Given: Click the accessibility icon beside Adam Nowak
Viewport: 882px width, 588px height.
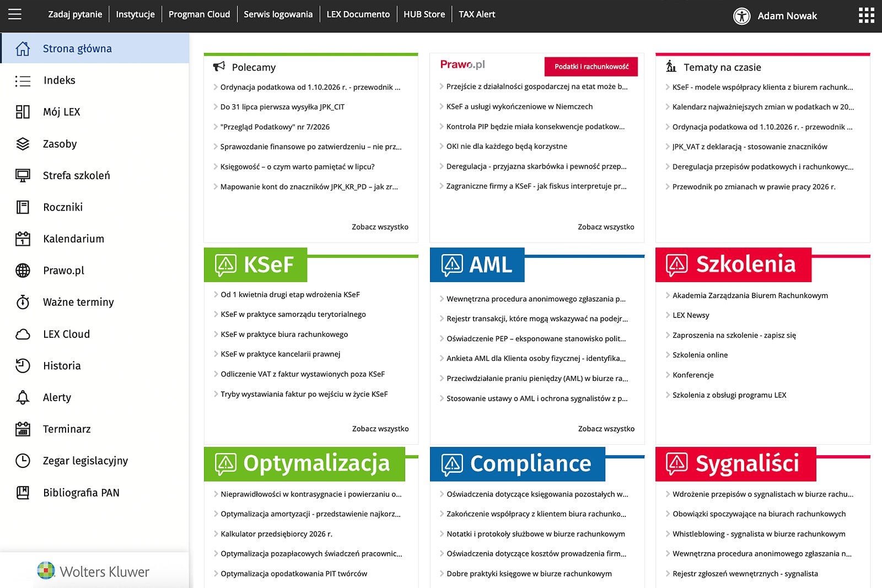Looking at the screenshot, I should pyautogui.click(x=741, y=16).
